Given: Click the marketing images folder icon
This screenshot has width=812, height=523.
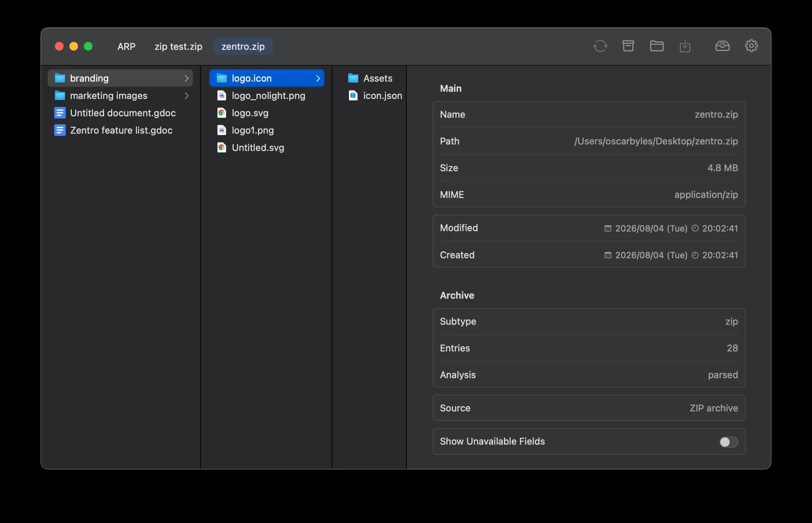Looking at the screenshot, I should point(60,95).
